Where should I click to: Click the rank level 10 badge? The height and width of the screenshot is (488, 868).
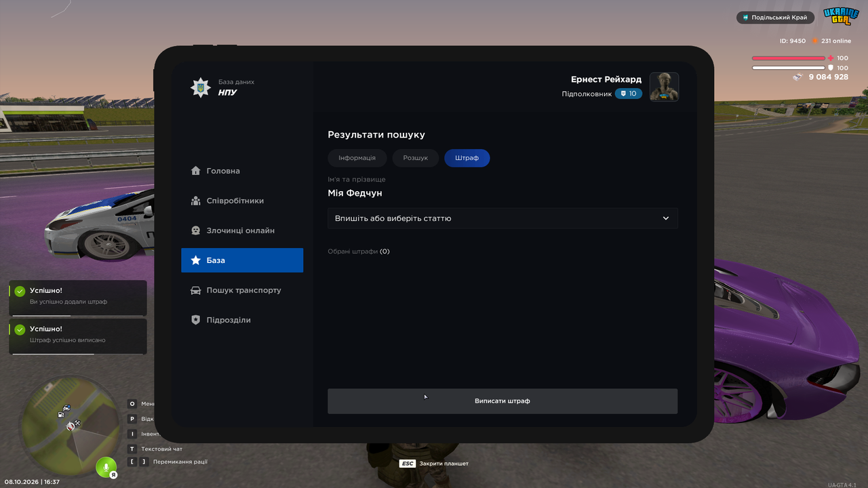pos(629,94)
